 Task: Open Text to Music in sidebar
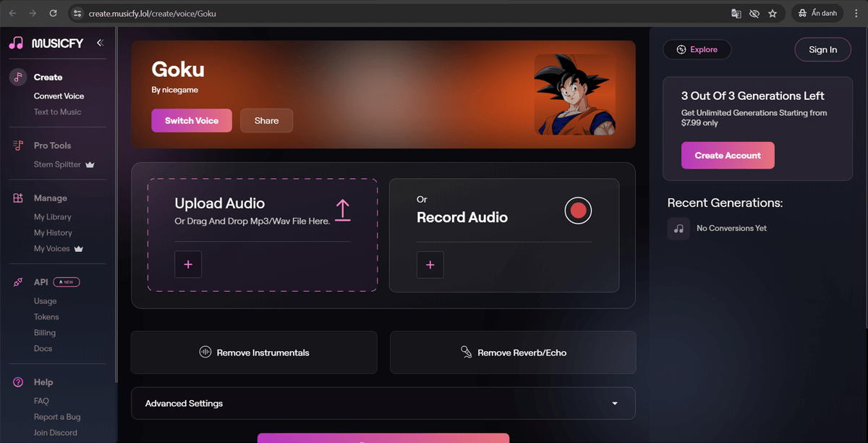[57, 112]
